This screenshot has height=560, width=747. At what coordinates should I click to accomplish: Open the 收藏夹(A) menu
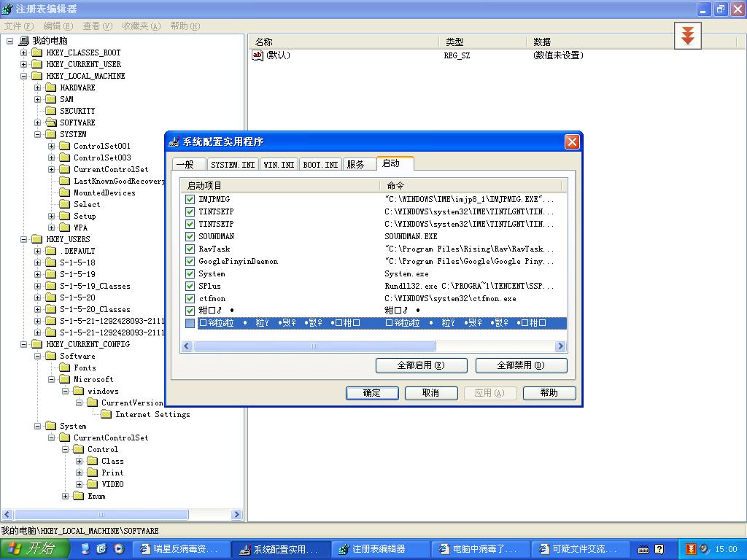[142, 26]
